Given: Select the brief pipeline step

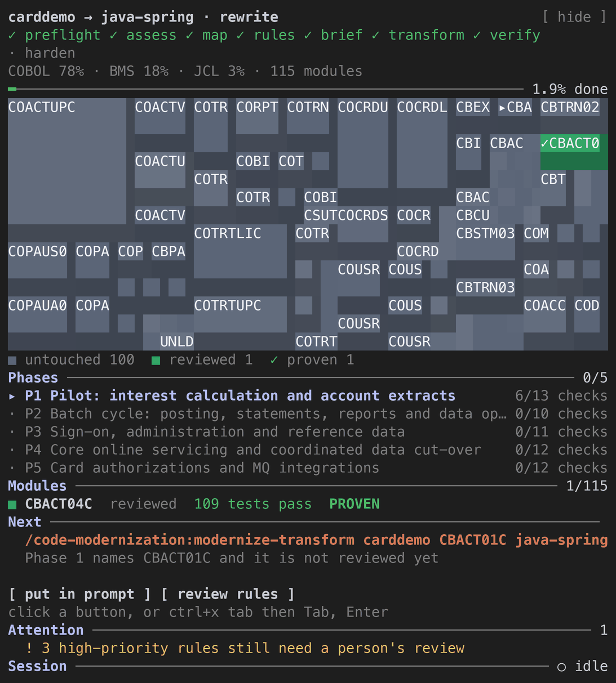Looking at the screenshot, I should point(333,35).
